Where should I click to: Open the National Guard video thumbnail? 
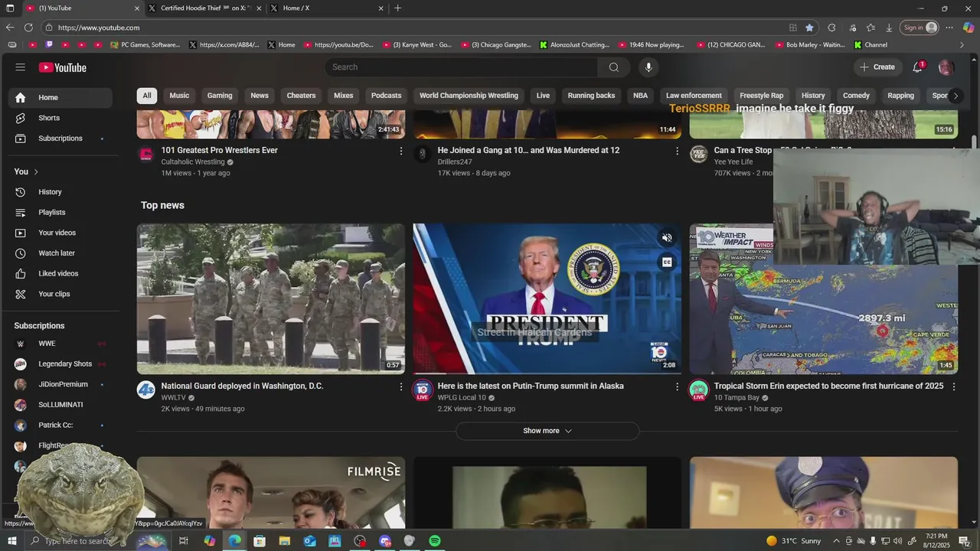[271, 298]
